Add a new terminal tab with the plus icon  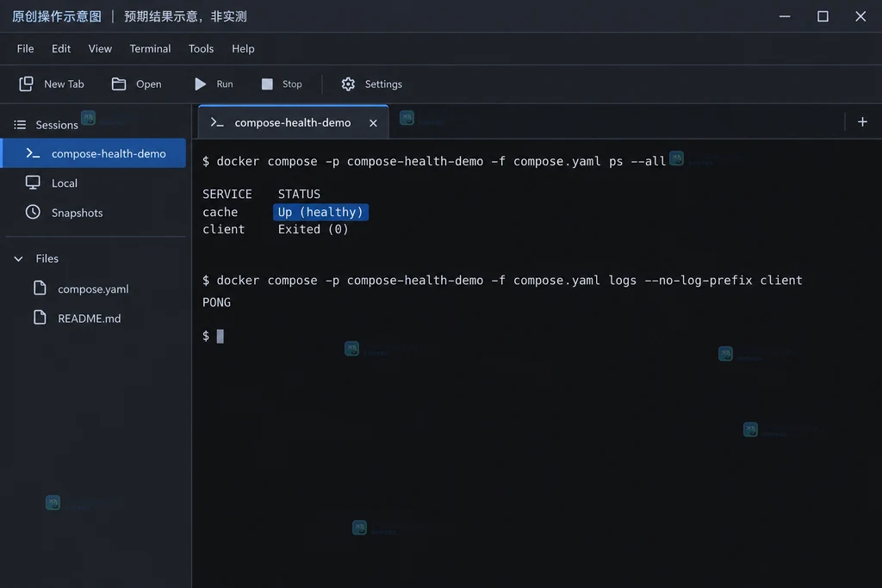(x=862, y=122)
